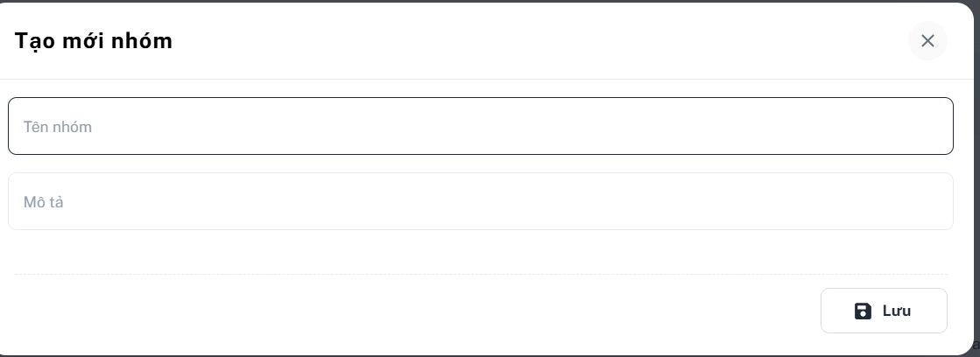Click the right end of Tên nhóm field
Image resolution: width=980 pixels, height=357 pixels.
pos(928,127)
